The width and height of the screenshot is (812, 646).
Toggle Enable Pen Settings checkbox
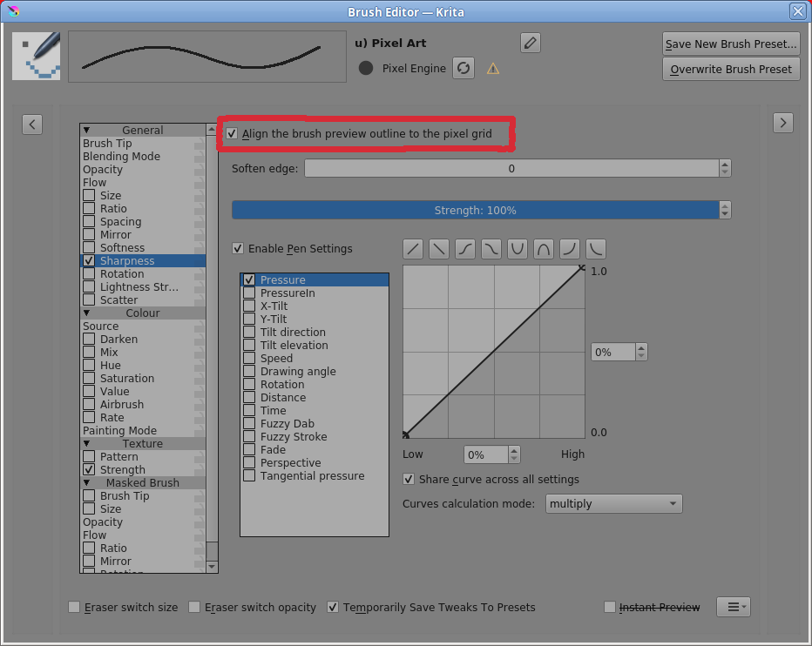pos(238,248)
